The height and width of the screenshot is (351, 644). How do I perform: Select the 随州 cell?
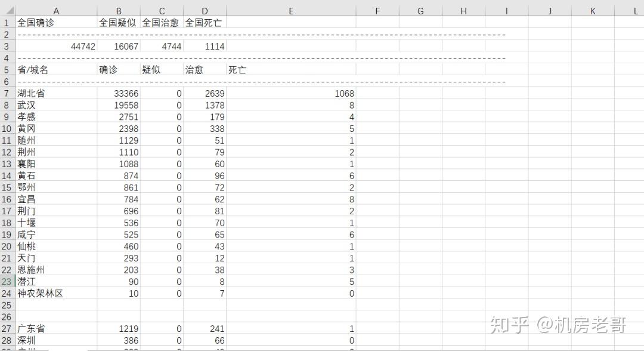pyautogui.click(x=56, y=140)
